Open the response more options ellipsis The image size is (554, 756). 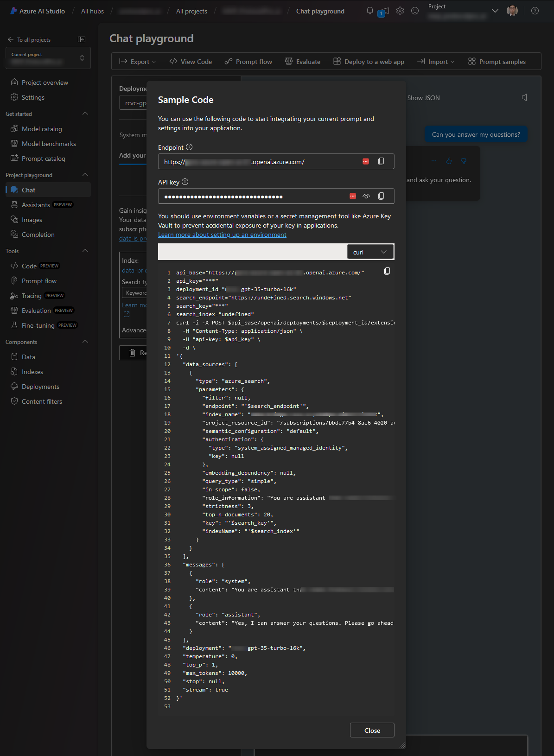[434, 161]
